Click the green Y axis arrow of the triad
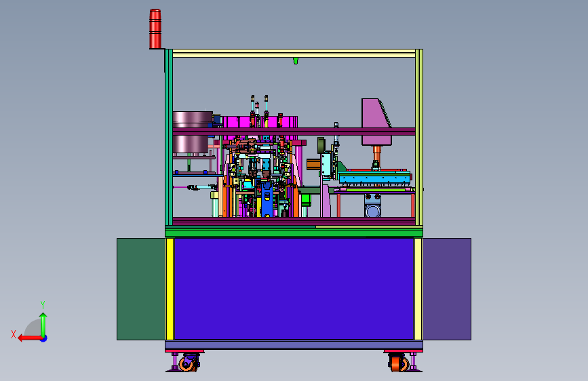 tap(43, 324)
